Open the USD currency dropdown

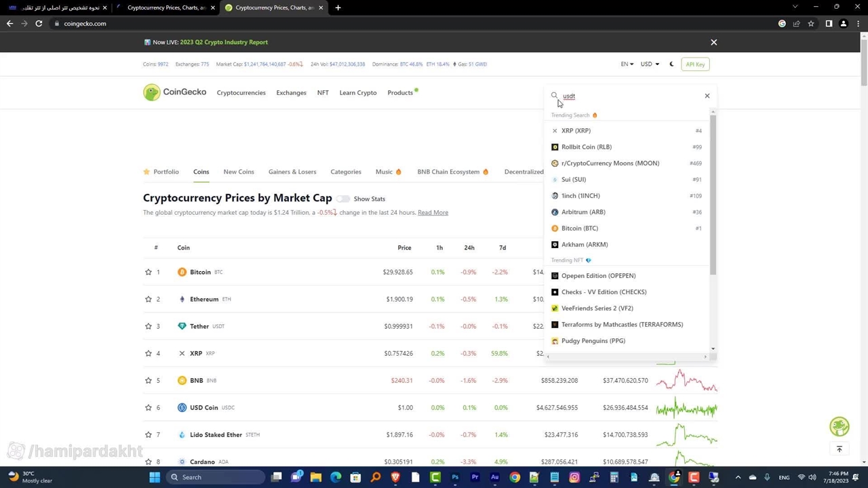[650, 64]
